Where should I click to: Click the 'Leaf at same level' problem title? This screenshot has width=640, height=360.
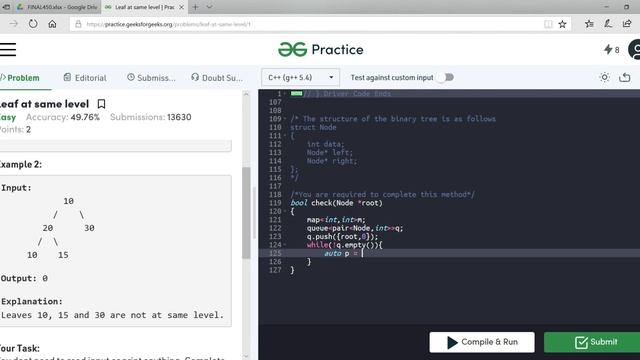coord(44,104)
